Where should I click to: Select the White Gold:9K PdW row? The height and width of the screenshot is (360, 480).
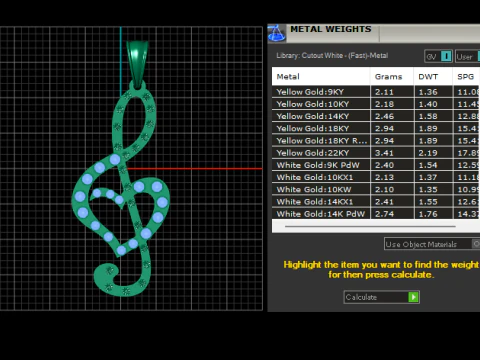[376, 165]
